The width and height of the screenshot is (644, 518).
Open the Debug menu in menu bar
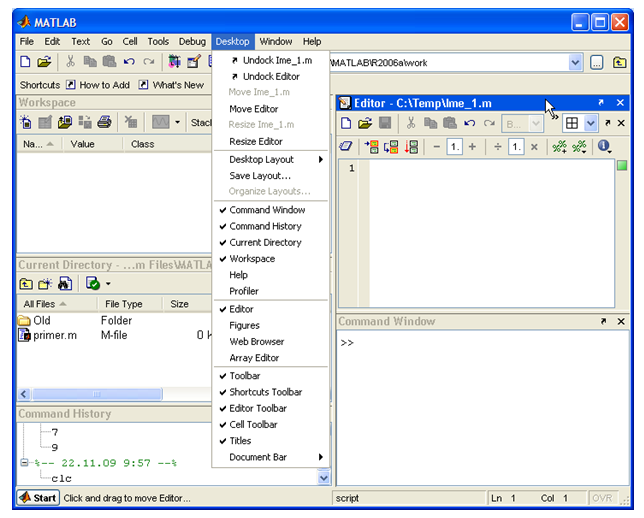[x=192, y=41]
